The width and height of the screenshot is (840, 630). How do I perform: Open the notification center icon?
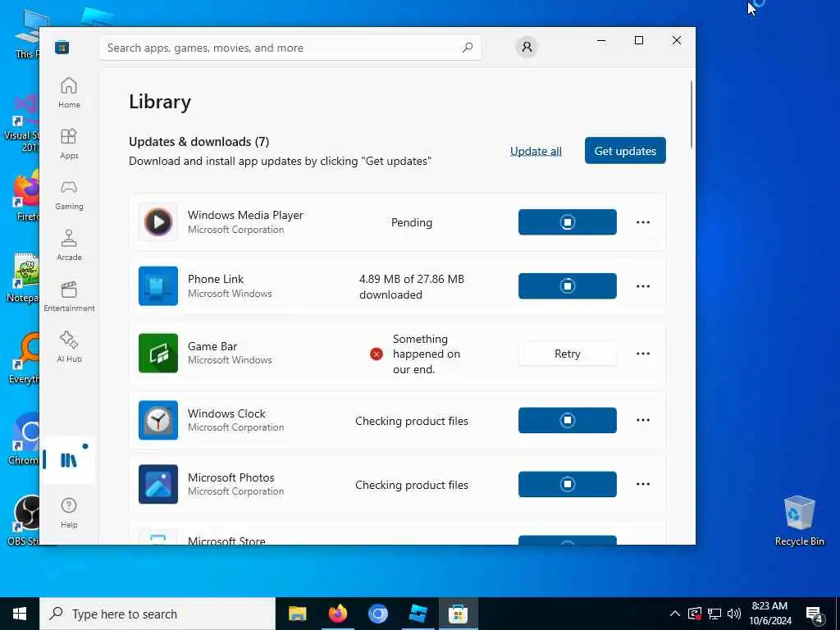815,615
